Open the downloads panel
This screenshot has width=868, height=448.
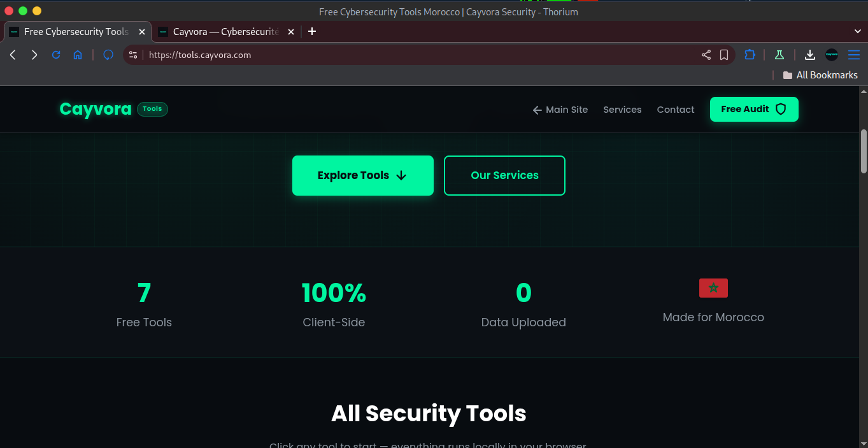point(810,55)
